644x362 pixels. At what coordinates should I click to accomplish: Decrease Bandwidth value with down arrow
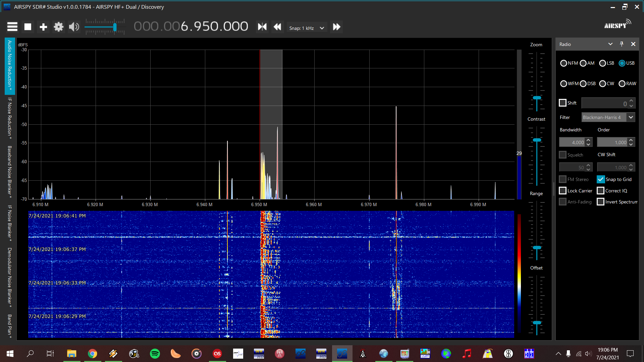click(x=588, y=144)
